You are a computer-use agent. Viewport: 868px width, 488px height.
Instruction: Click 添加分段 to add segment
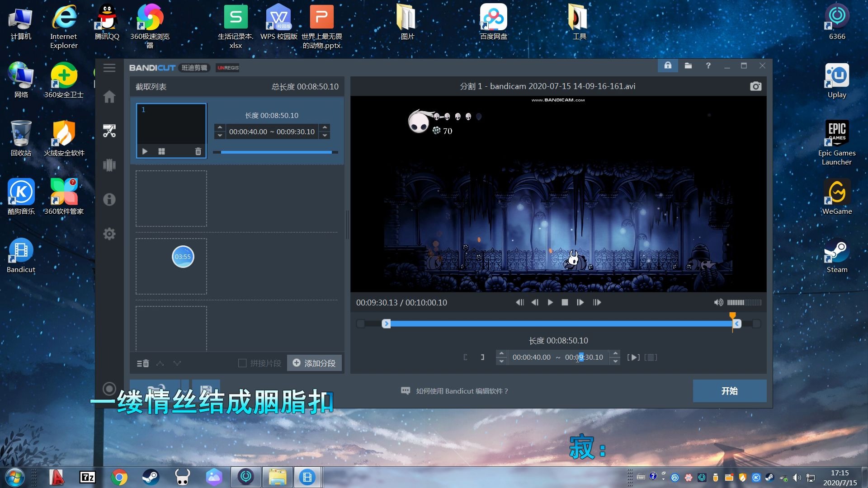point(314,363)
